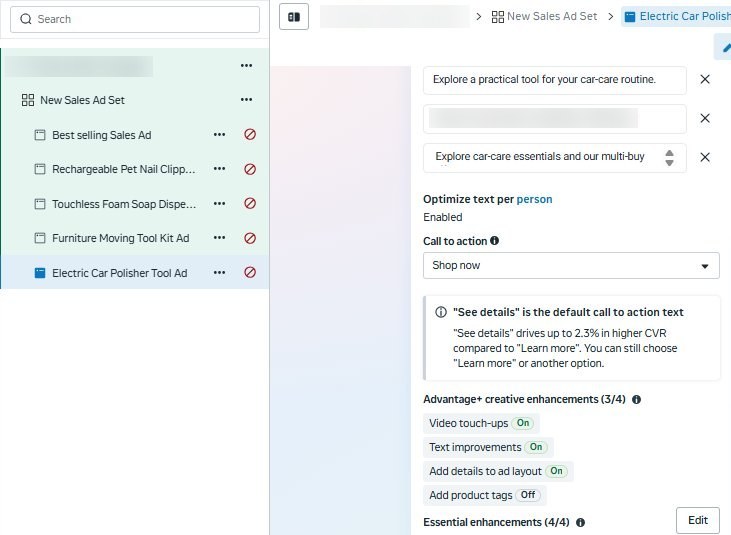Click error status icon on Touchless Foam Soap Dispenser
This screenshot has height=535, width=731.
pyautogui.click(x=250, y=204)
